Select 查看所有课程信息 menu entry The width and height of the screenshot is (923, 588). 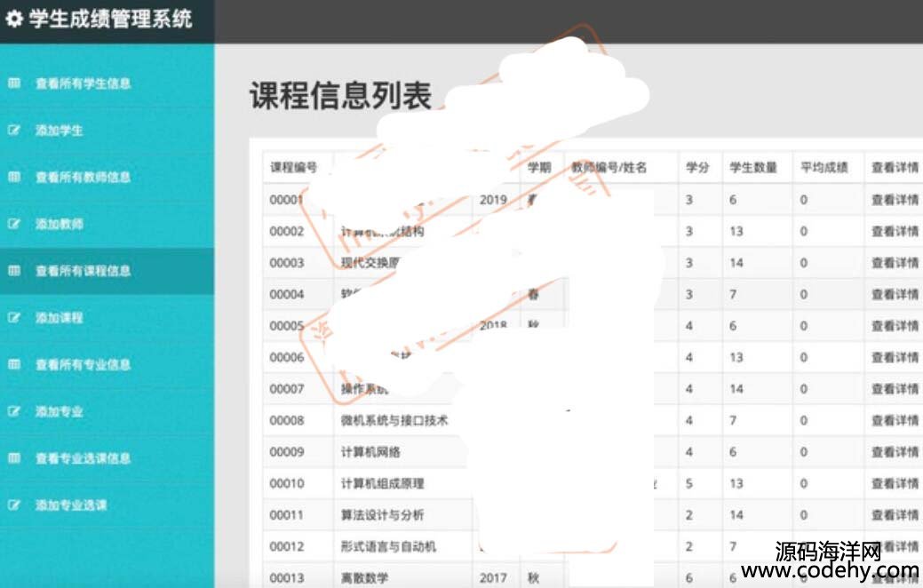tap(83, 271)
